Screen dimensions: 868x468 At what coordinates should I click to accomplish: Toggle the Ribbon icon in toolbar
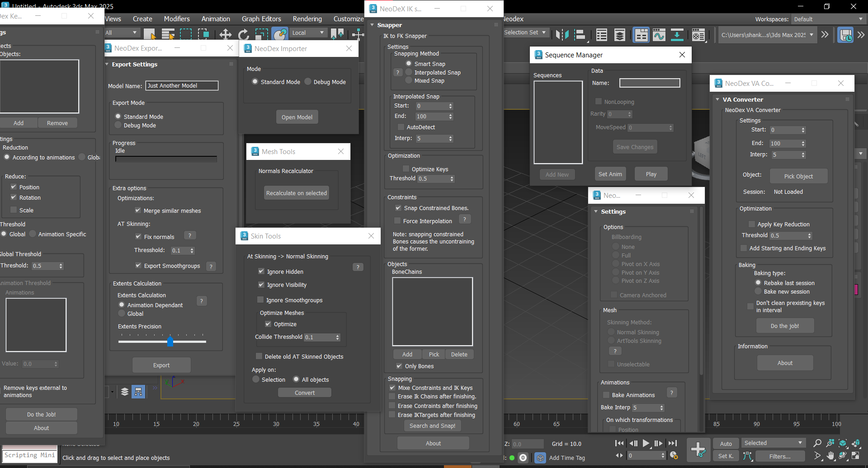[641, 35]
